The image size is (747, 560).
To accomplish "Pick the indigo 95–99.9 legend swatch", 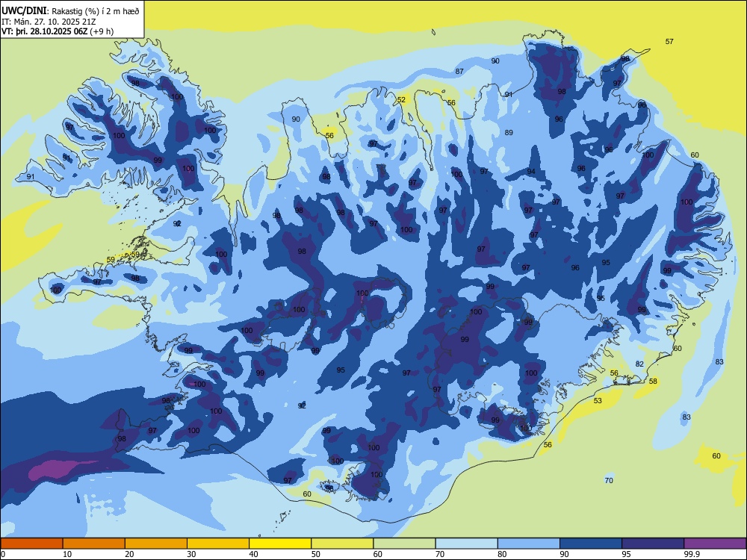I will pyautogui.click(x=653, y=544).
